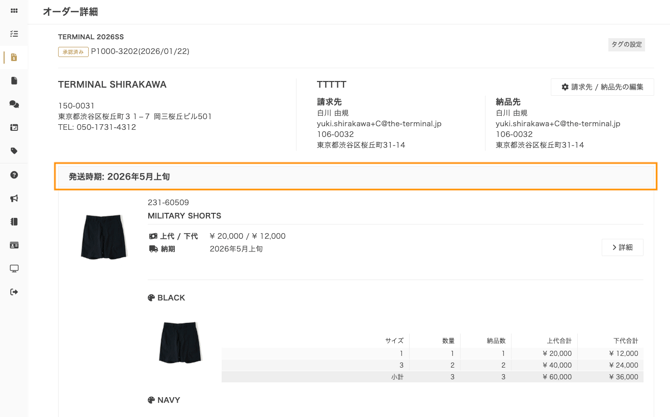This screenshot has height=417, width=670.
Task: Click the タグの設定 button
Action: pos(626,45)
